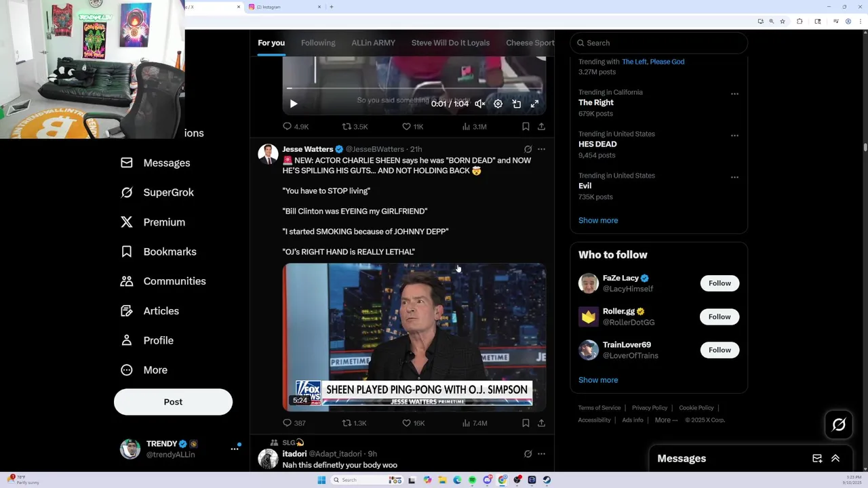Open the Cheese Sport tab
Viewport: 868px width, 488px height.
(x=530, y=43)
